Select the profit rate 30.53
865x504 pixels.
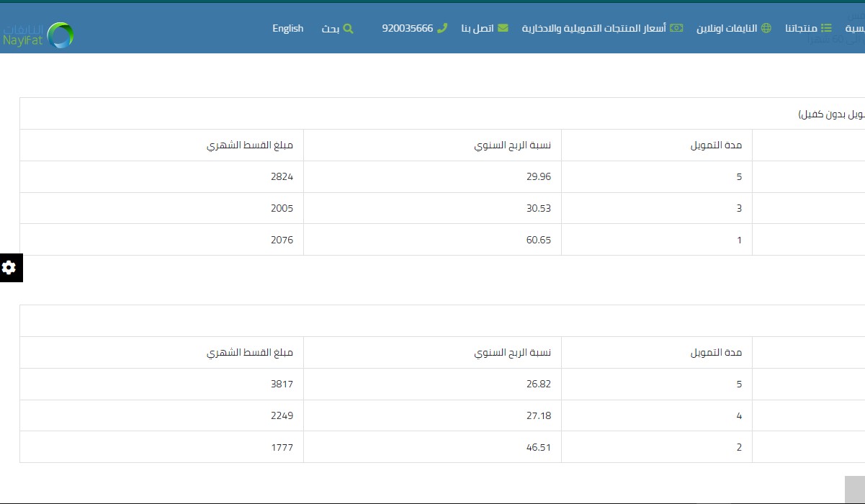click(539, 209)
